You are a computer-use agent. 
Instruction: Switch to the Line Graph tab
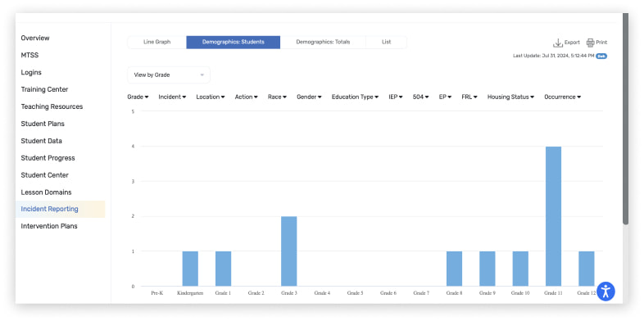coord(156,43)
